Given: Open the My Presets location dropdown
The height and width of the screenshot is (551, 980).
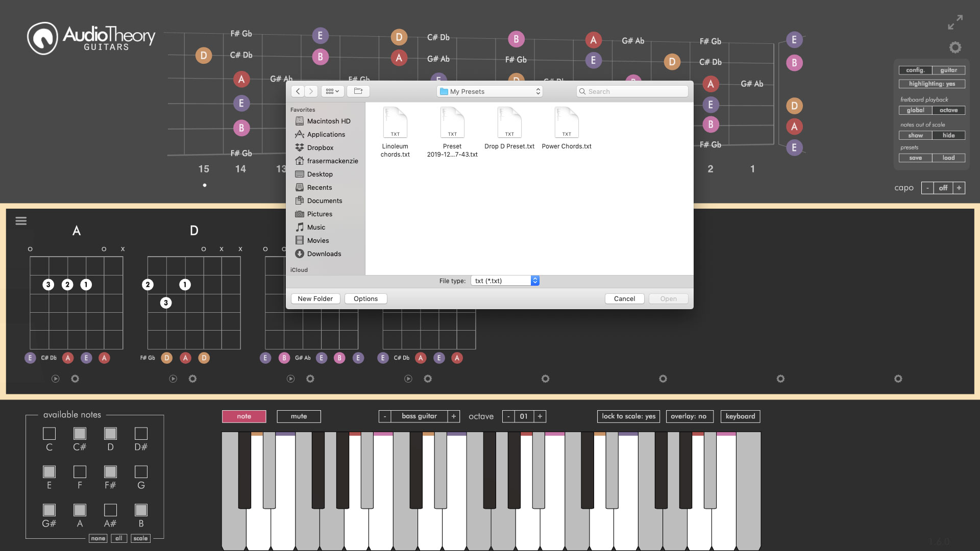Looking at the screenshot, I should (x=489, y=91).
